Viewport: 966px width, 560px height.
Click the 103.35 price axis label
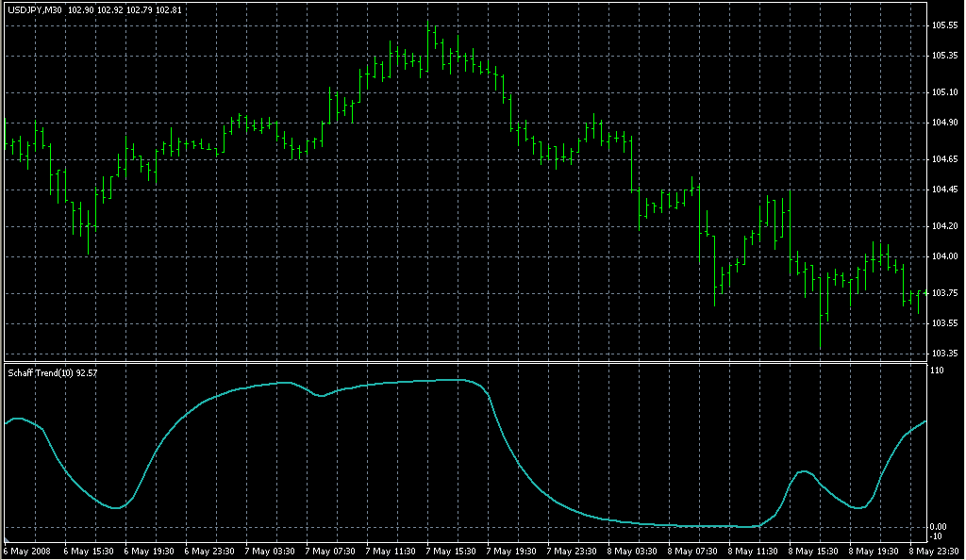click(x=943, y=354)
